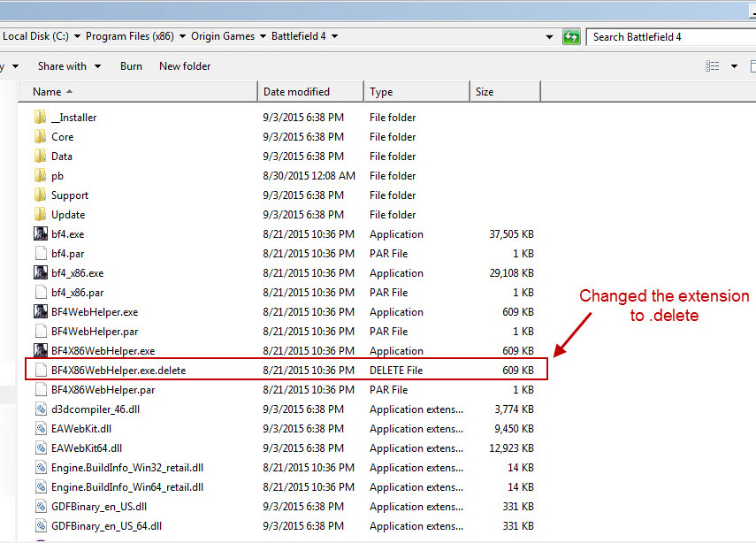Click the New folder button

click(185, 66)
